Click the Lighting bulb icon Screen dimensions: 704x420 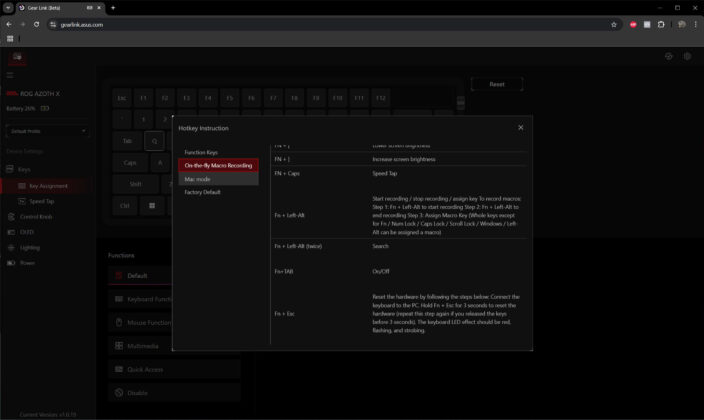(x=11, y=248)
